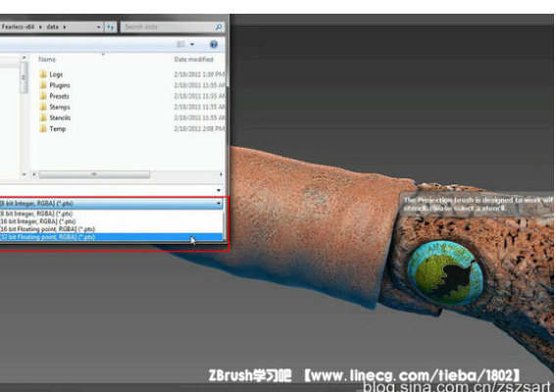Click the navigation pane vertical scrollbar thumb
Viewport: 556px width, 392px height.
(x=24, y=77)
